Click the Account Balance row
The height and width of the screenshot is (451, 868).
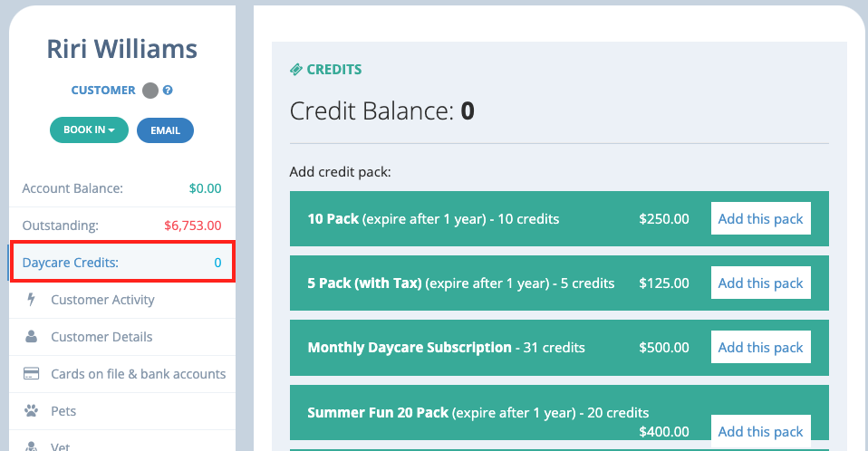pos(122,188)
